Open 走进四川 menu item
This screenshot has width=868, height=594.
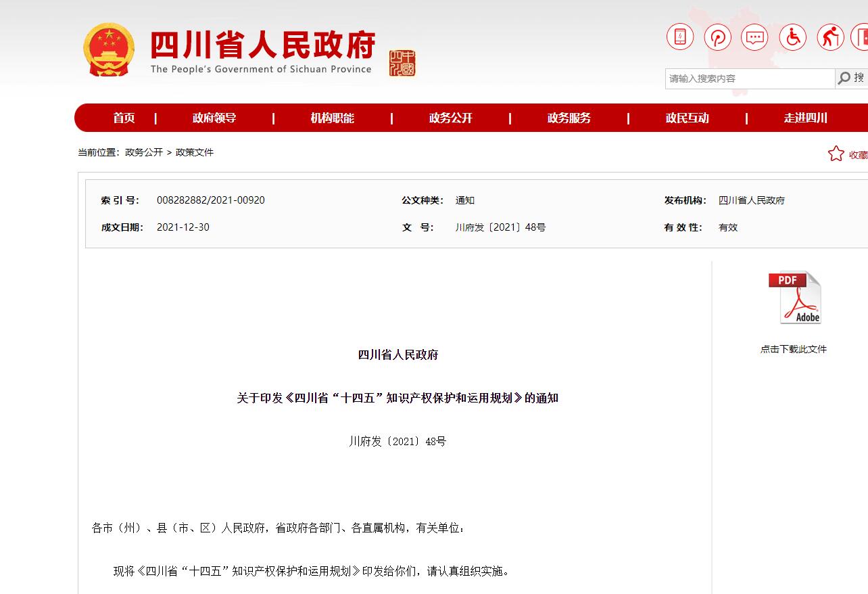click(805, 118)
